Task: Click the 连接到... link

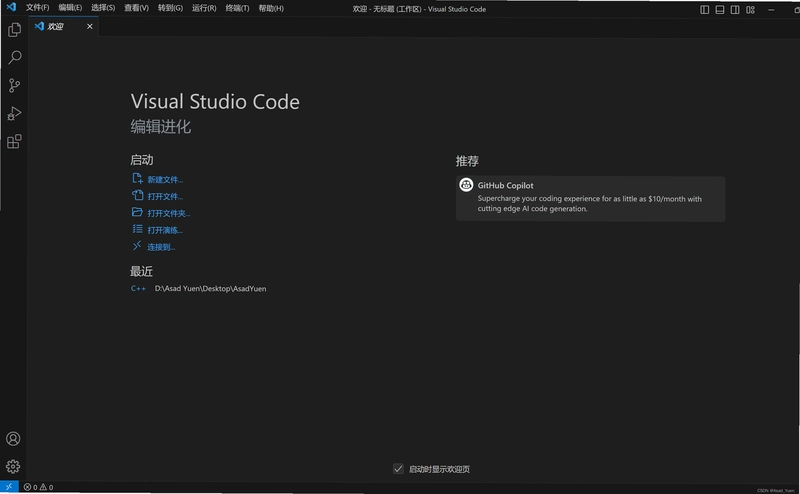Action: click(161, 247)
